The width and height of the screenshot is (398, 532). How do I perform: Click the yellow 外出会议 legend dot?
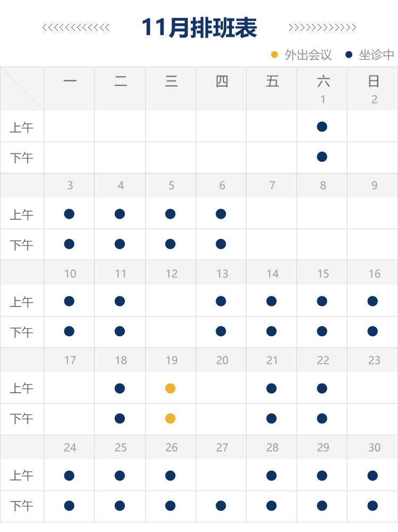tap(274, 55)
